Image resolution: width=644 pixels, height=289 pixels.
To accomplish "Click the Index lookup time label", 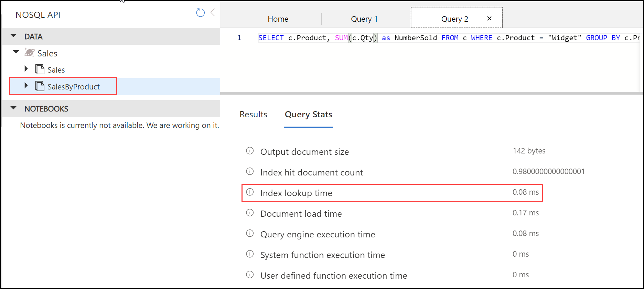I will 296,193.
